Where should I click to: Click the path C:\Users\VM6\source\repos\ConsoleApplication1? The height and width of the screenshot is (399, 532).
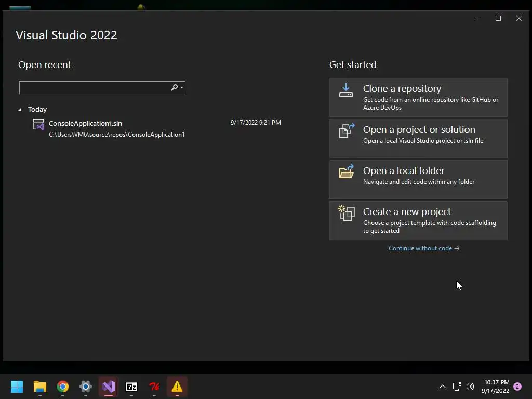coord(117,135)
